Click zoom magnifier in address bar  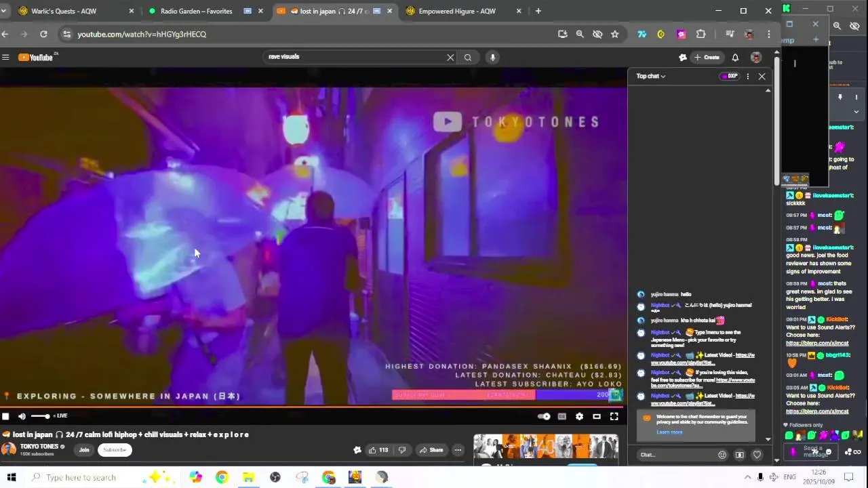pos(580,34)
